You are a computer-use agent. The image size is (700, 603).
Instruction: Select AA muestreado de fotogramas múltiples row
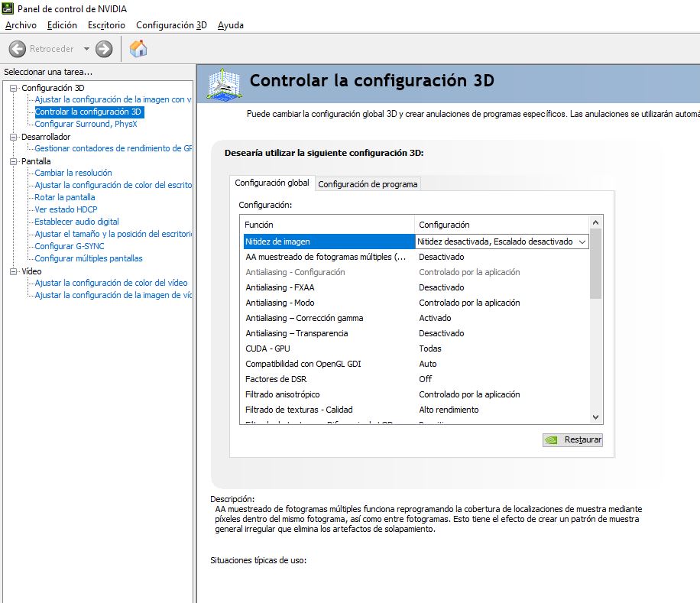pos(416,257)
